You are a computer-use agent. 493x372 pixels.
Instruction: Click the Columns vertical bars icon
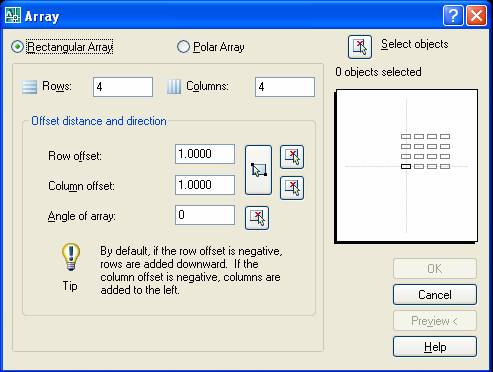(174, 87)
